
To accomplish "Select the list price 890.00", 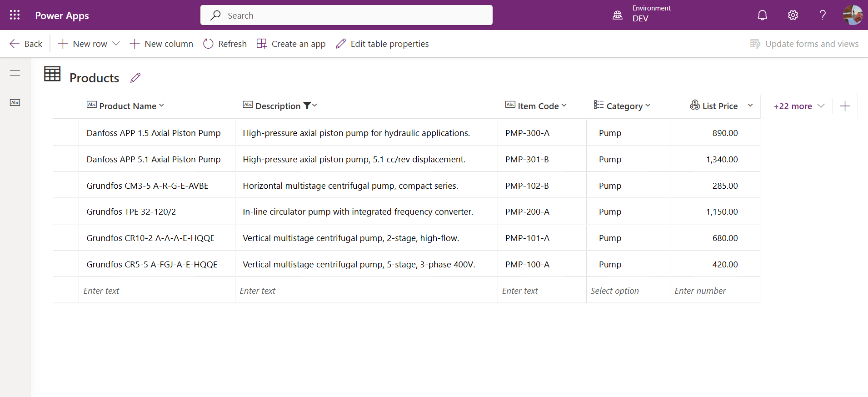I will point(715,133).
